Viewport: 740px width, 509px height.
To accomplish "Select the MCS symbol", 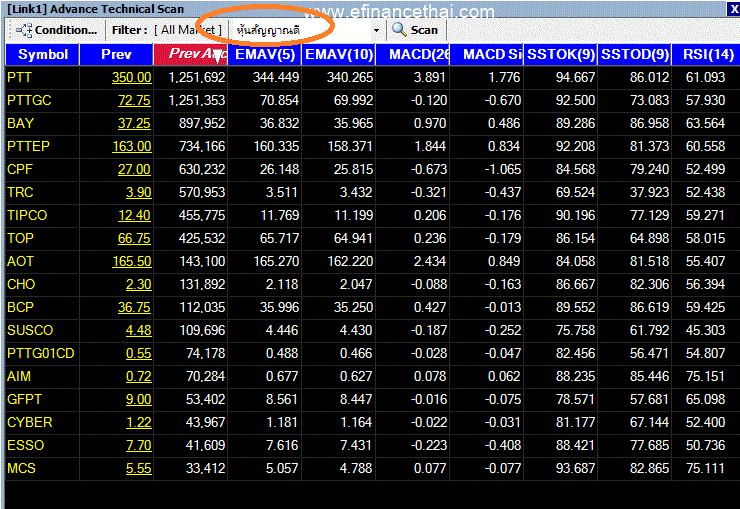I will click(x=21, y=468).
